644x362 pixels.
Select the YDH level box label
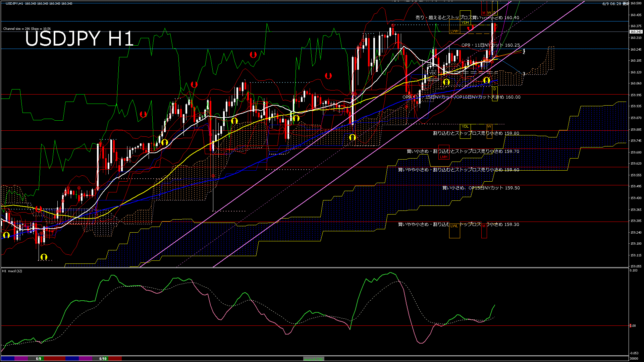coord(465,22)
